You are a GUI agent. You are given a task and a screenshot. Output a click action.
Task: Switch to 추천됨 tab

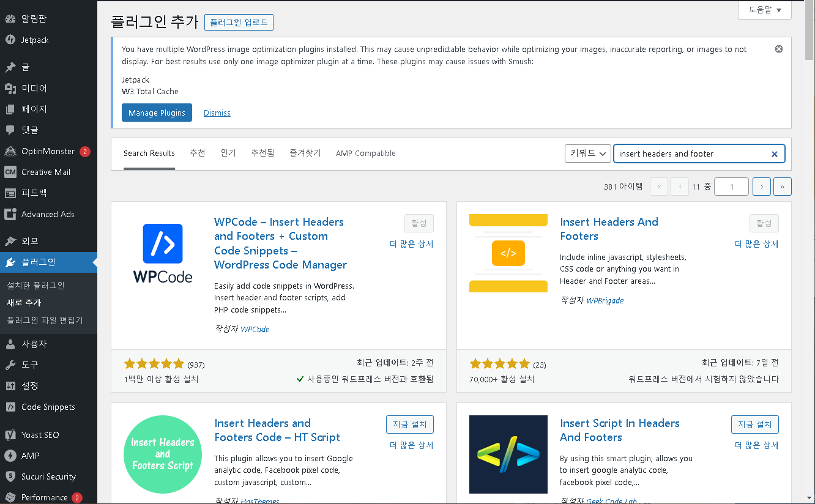(x=262, y=153)
